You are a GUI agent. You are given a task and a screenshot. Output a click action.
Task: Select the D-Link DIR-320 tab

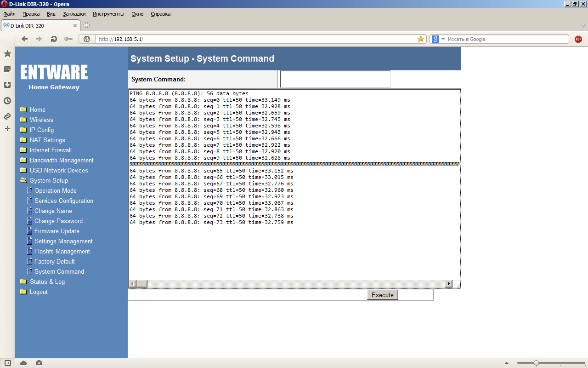pyautogui.click(x=40, y=26)
